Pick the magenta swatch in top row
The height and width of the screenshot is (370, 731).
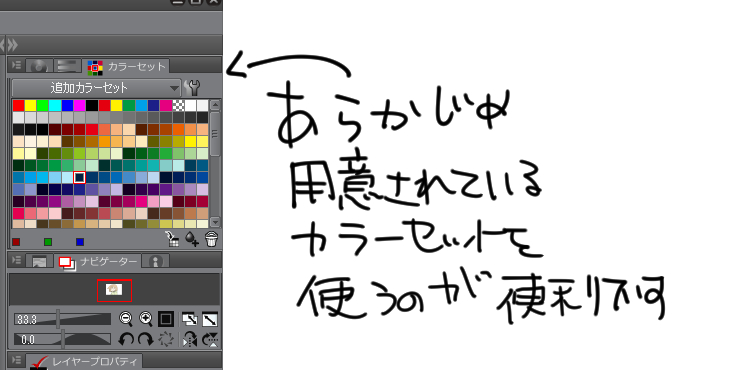click(x=79, y=105)
